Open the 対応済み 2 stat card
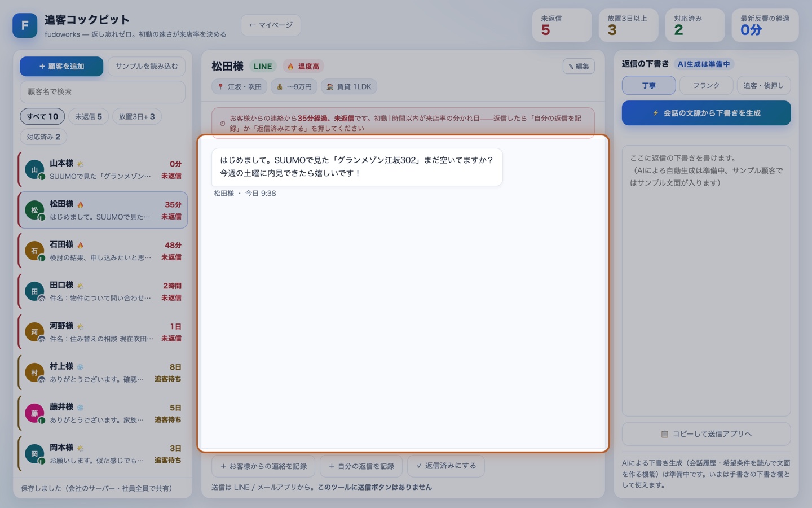The image size is (812, 508). [x=695, y=25]
